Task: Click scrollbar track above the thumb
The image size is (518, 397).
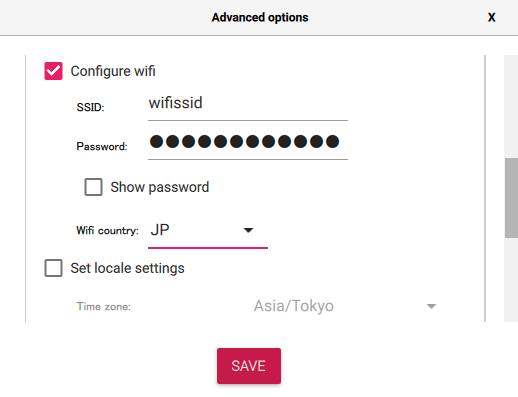Action: (511, 107)
